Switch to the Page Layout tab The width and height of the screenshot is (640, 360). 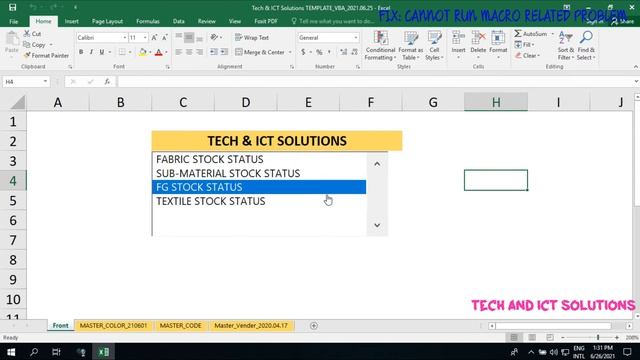coord(107,21)
